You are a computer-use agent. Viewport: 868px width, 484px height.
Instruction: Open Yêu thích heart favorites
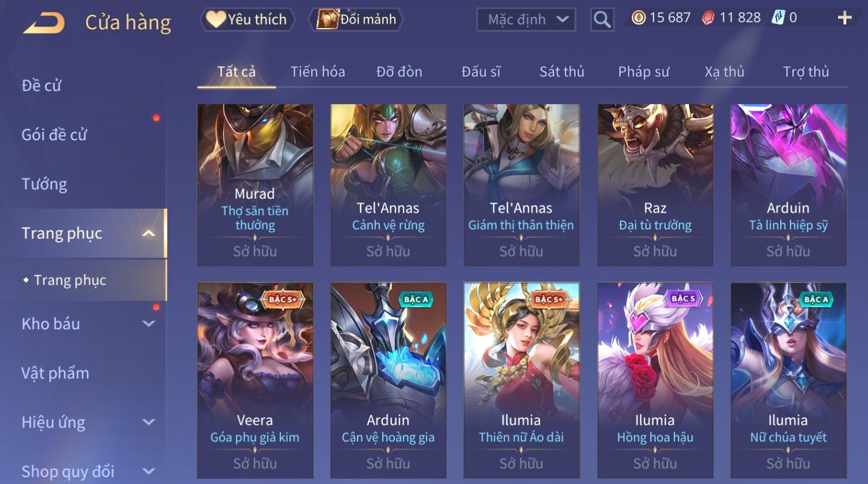pos(247,20)
